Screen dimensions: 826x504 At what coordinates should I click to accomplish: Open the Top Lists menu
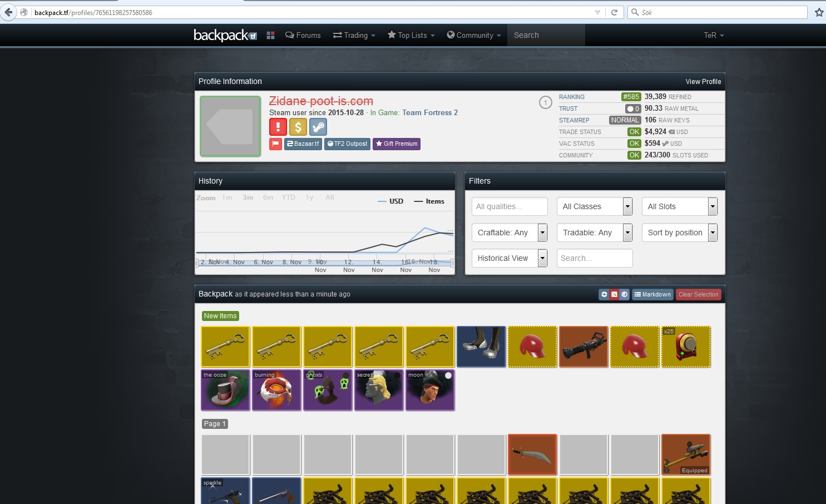[x=411, y=35]
